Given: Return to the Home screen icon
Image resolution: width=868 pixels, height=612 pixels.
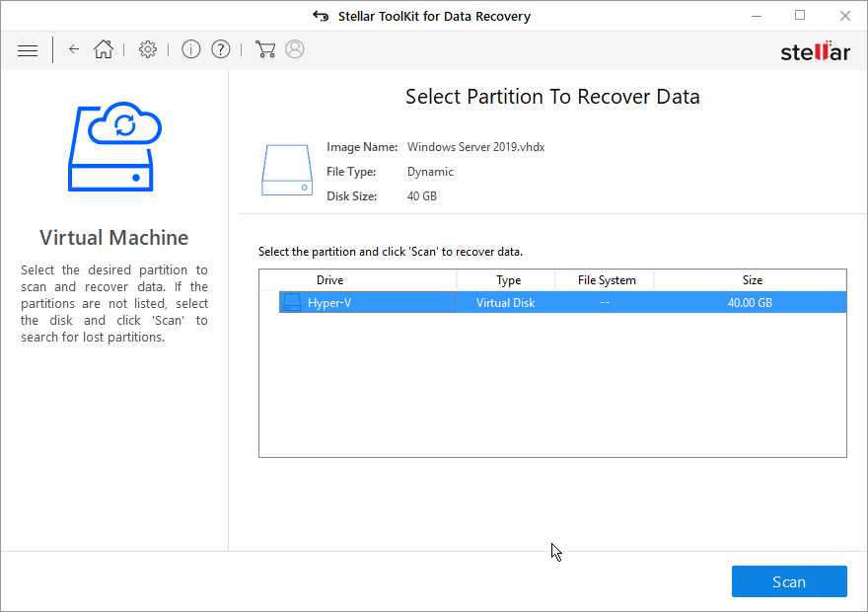Looking at the screenshot, I should coord(104,49).
